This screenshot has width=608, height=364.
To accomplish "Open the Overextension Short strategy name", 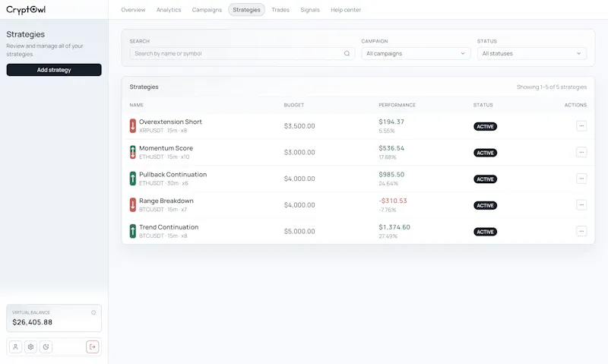I will tap(170, 122).
